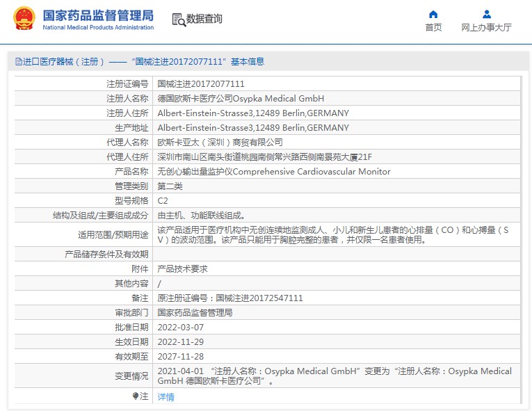This screenshot has width=532, height=411.
Task: Click the 适用范围/预期用途 label
Action: coord(113,235)
